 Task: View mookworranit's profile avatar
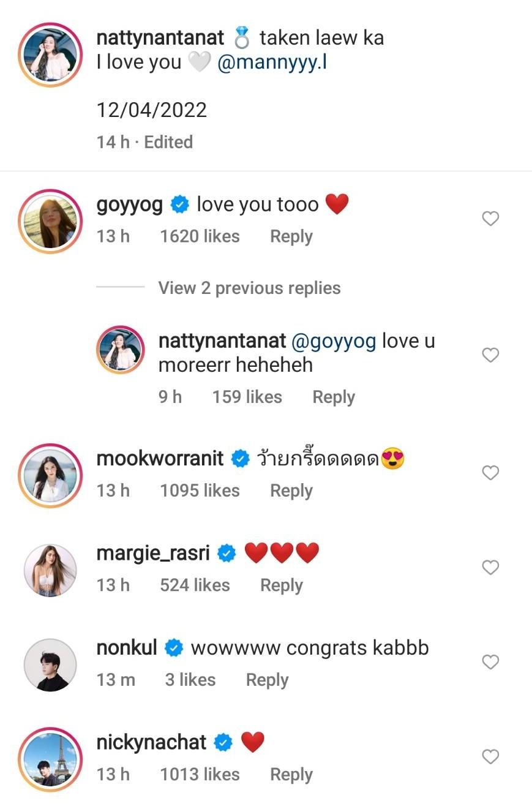click(x=50, y=475)
